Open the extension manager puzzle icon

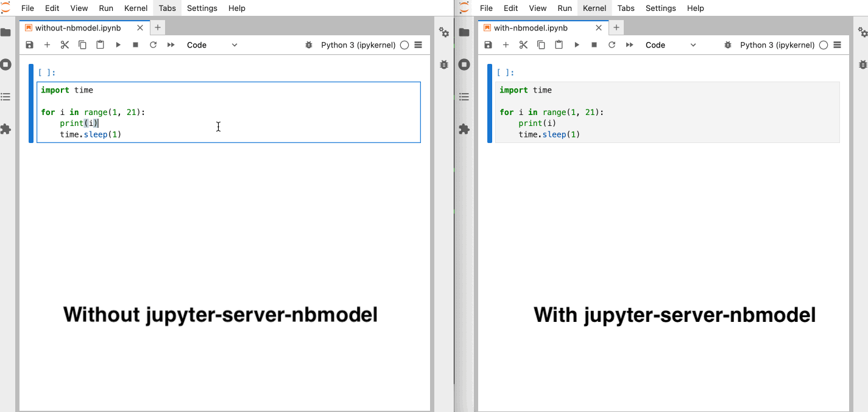coord(6,129)
